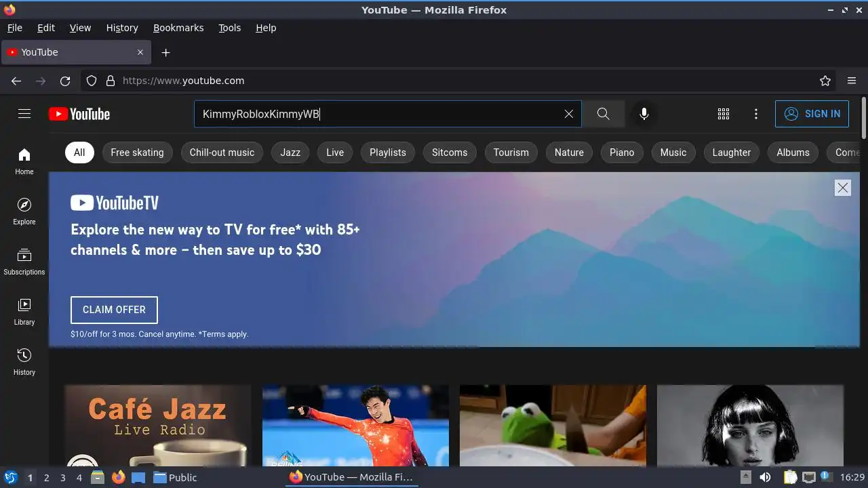Select the Sitcoms filter chip
The width and height of the screenshot is (868, 488).
[x=450, y=152]
